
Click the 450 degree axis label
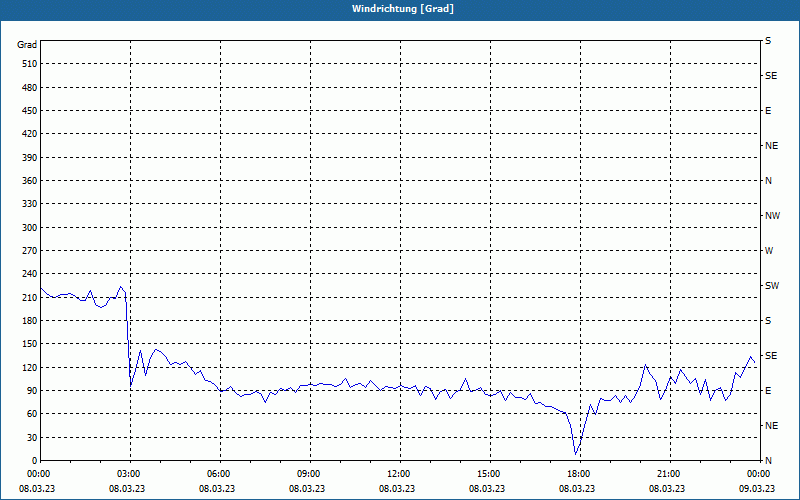click(30, 111)
